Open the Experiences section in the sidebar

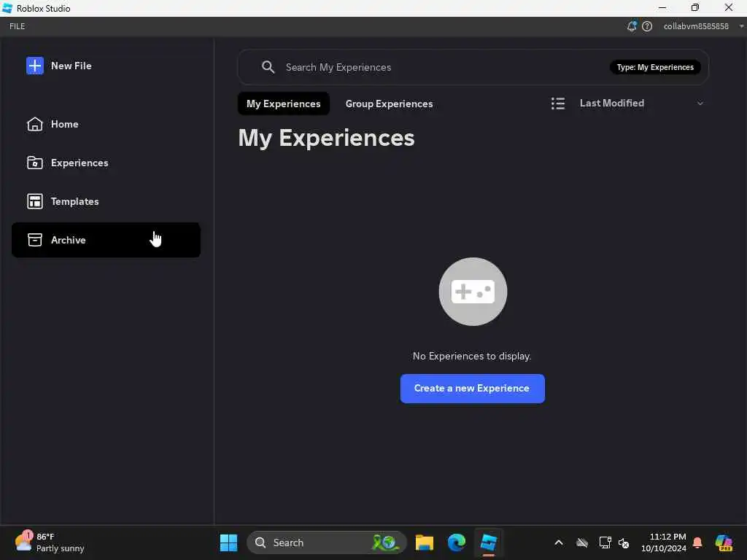pos(106,163)
